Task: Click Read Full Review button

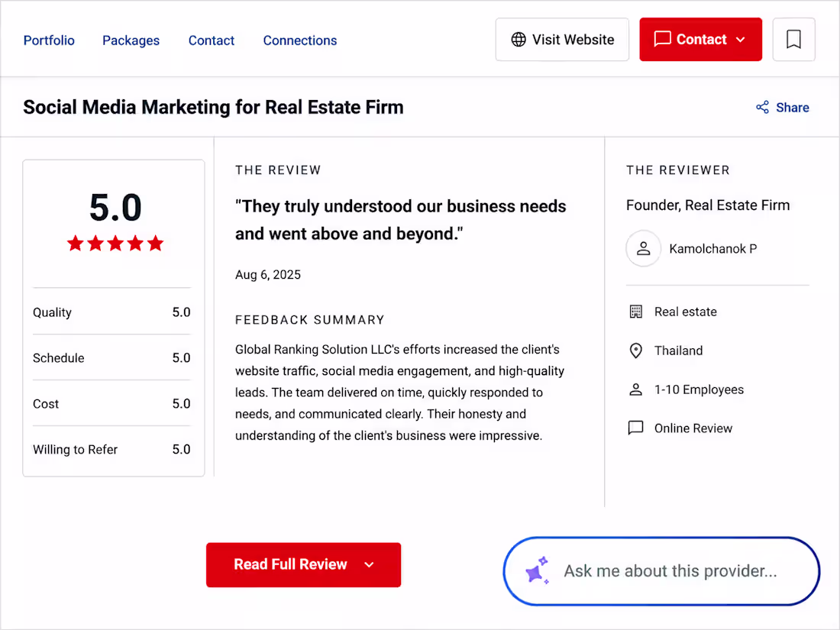Action: click(303, 564)
